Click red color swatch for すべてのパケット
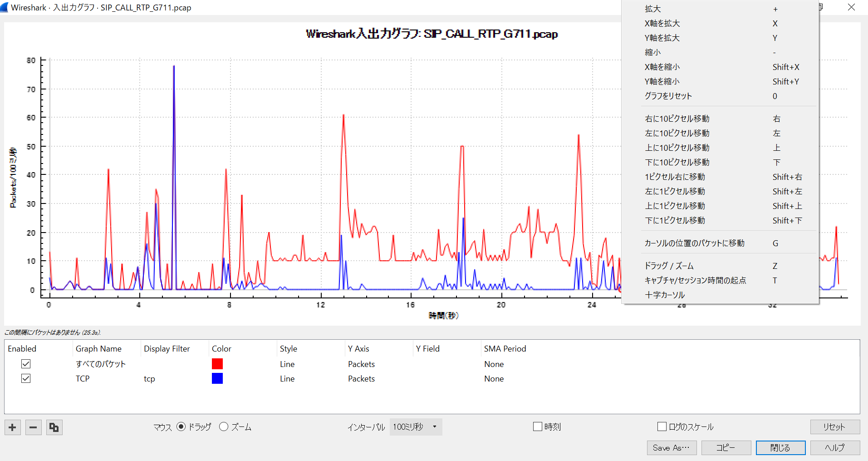Viewport: 868px width, 461px height. point(217,364)
